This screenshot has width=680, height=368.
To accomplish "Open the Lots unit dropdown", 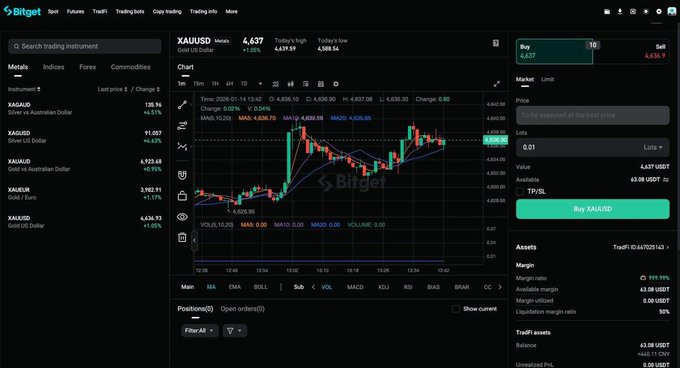I will tap(653, 147).
